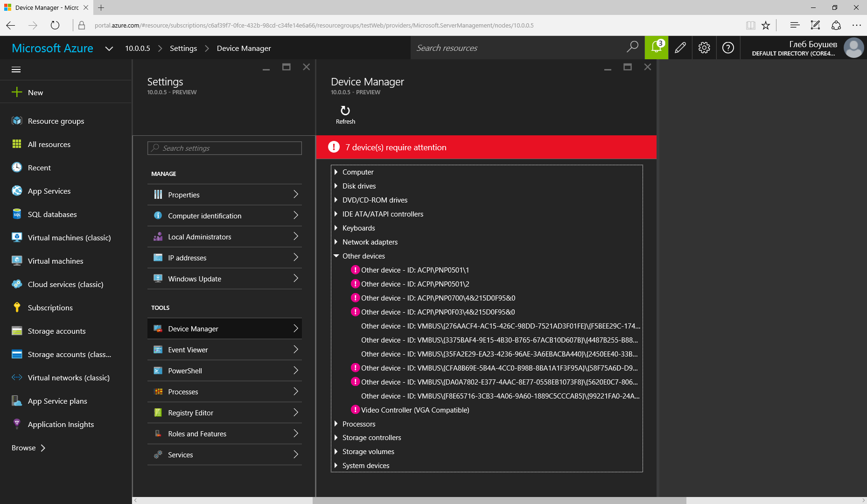The width and height of the screenshot is (867, 504).
Task: Click the PowerShell icon in Tools
Action: pos(158,371)
